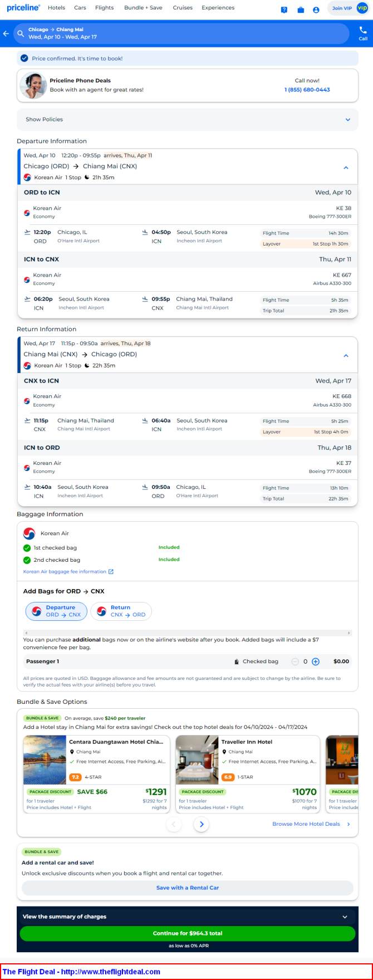373x980 pixels.
Task: Open the My Trips briefcase icon
Action: [301, 9]
